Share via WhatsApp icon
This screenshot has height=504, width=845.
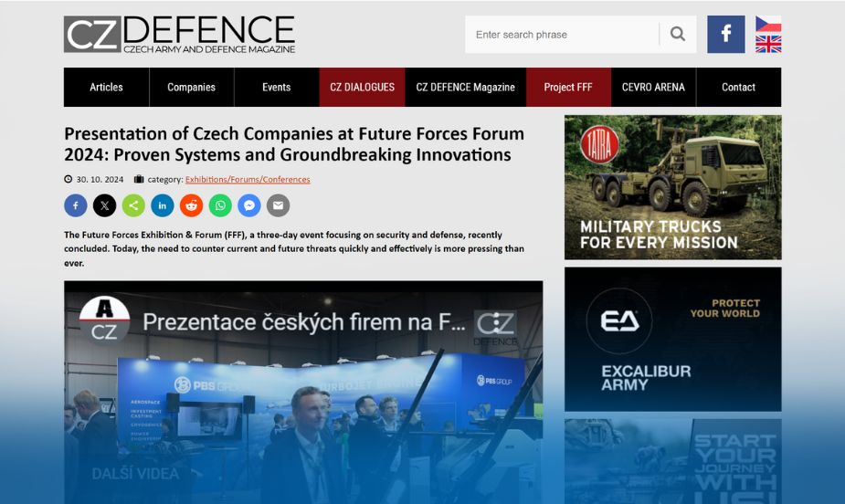coord(220,205)
